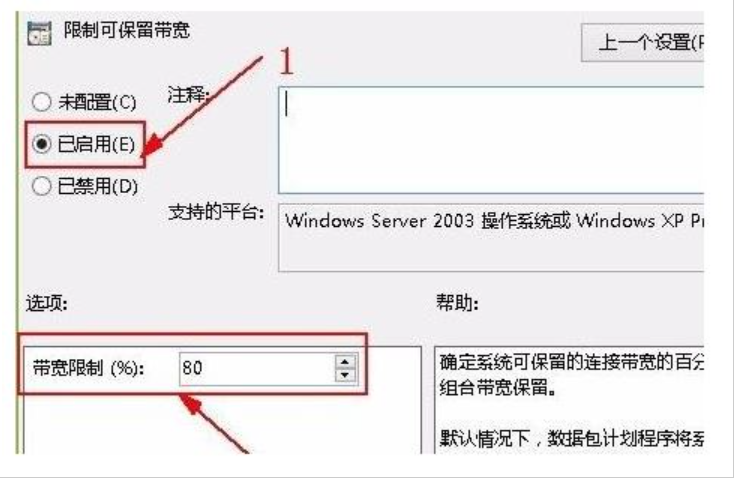Select the 未配置(C) radio button
The width and height of the screenshot is (734, 480).
(x=41, y=102)
